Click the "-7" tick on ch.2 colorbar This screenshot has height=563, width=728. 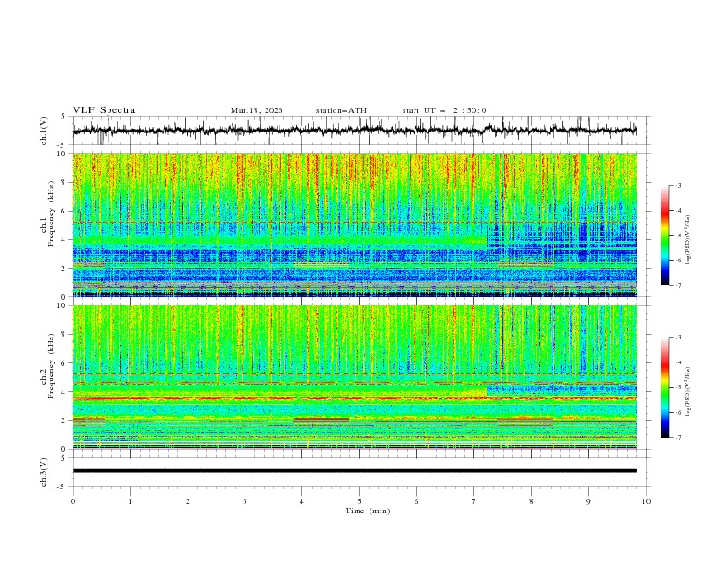(x=677, y=438)
